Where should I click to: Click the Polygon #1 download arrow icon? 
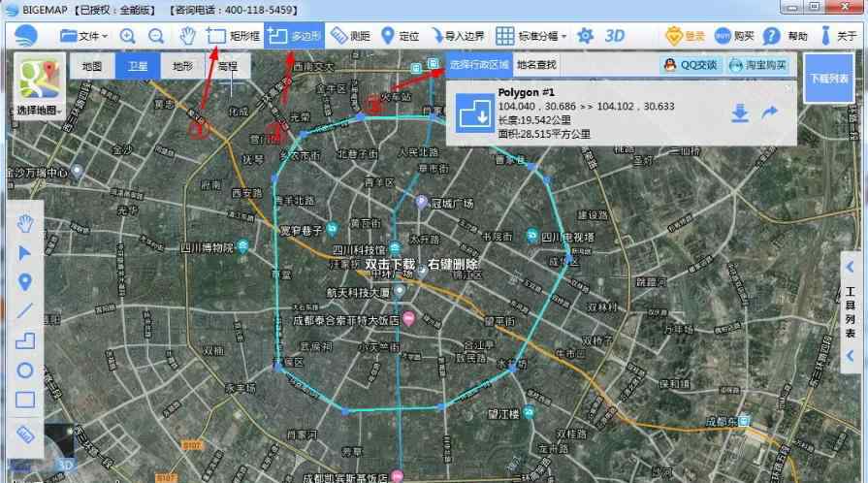pyautogui.click(x=740, y=113)
